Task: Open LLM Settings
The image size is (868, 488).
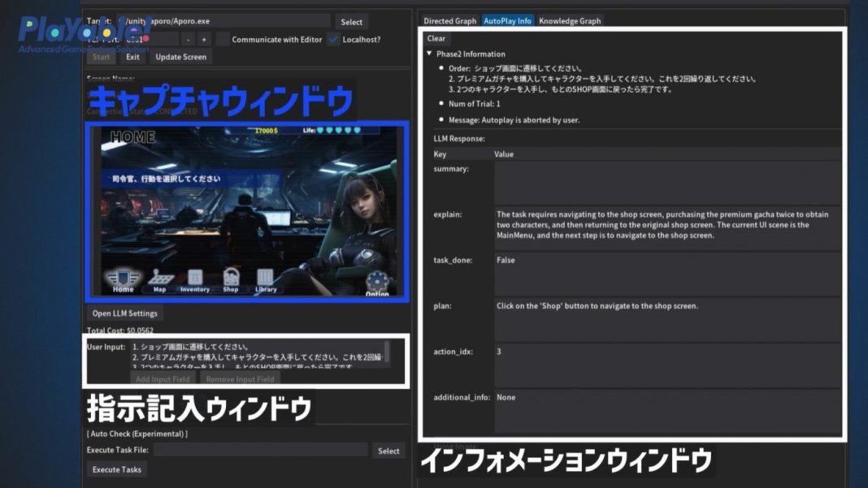Action: tap(124, 313)
